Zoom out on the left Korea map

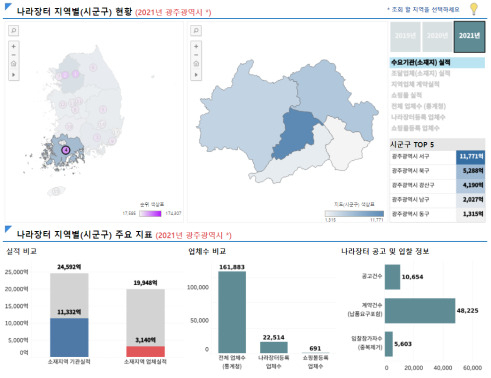click(14, 55)
